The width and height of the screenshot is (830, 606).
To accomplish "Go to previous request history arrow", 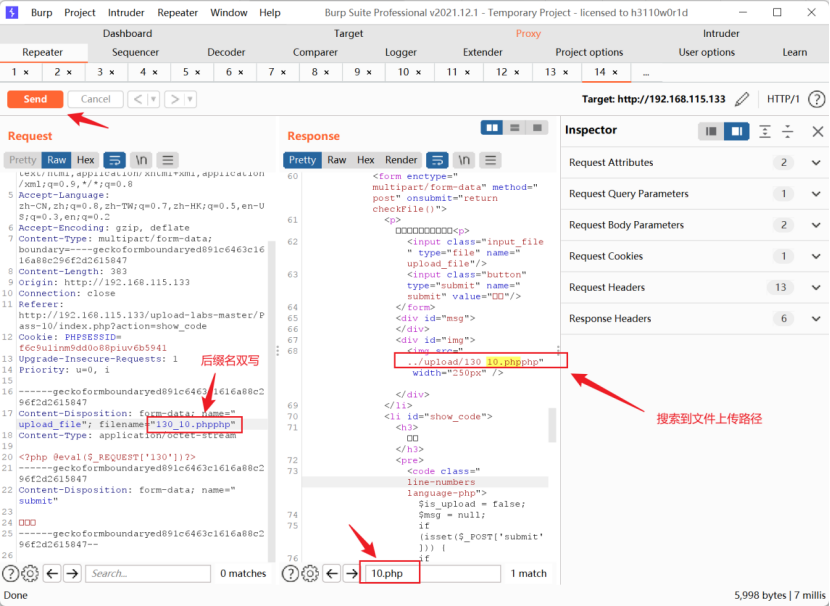I will [x=138, y=99].
